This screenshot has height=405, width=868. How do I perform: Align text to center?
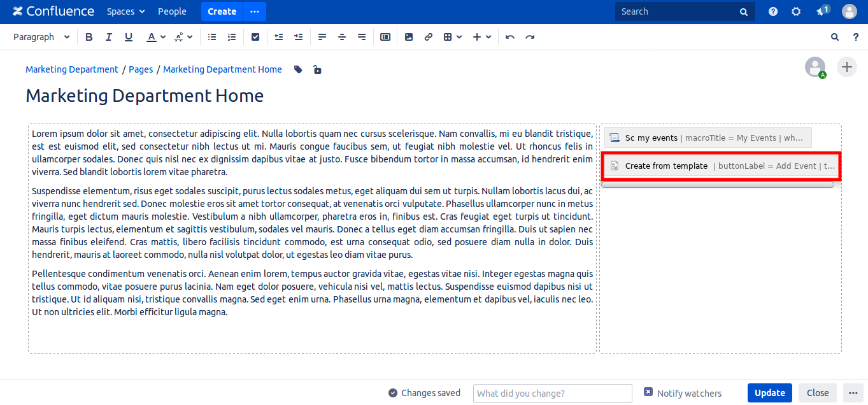(342, 37)
